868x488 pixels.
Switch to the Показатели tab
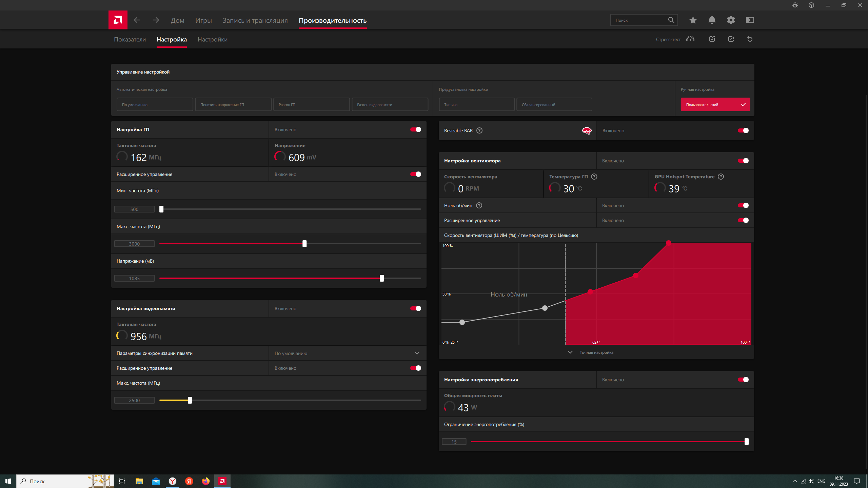click(130, 39)
